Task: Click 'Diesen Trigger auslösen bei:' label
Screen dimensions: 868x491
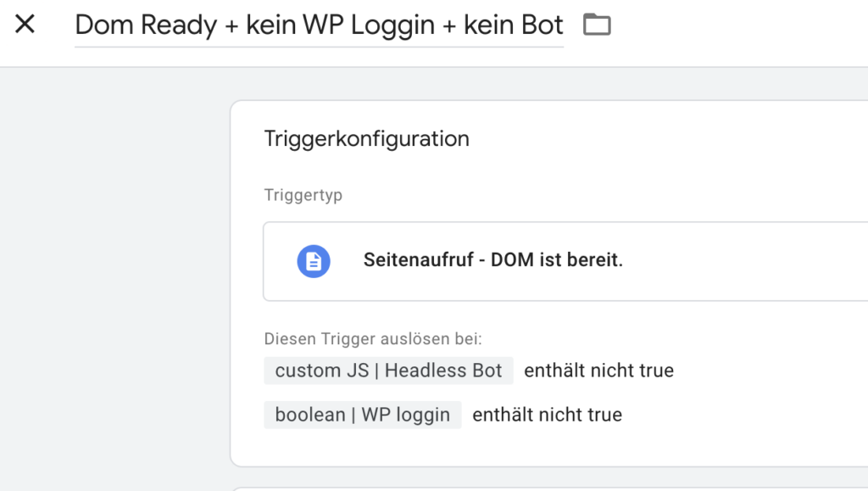Action: 373,338
